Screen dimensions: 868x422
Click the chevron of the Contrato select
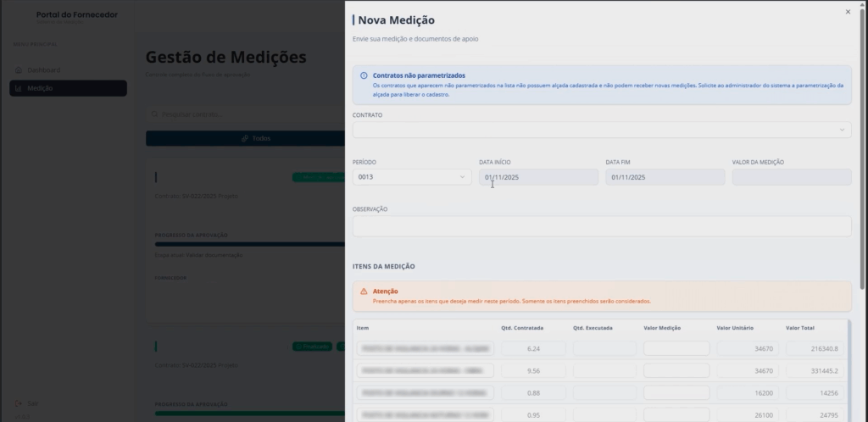[842, 130]
